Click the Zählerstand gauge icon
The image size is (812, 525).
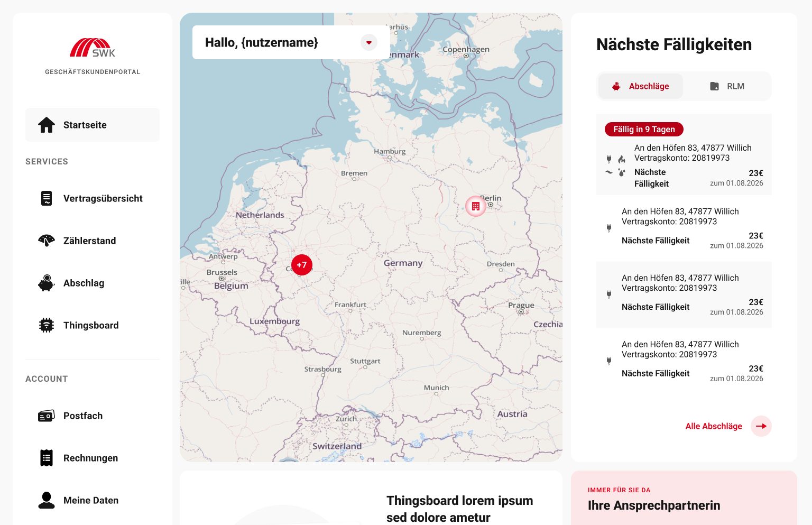tap(47, 241)
